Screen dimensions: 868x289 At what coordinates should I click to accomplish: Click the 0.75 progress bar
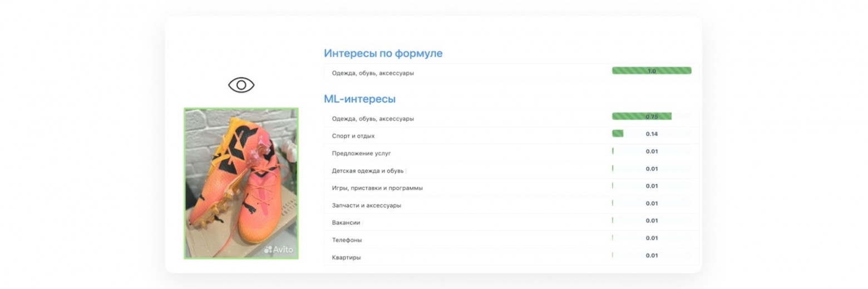click(652, 116)
